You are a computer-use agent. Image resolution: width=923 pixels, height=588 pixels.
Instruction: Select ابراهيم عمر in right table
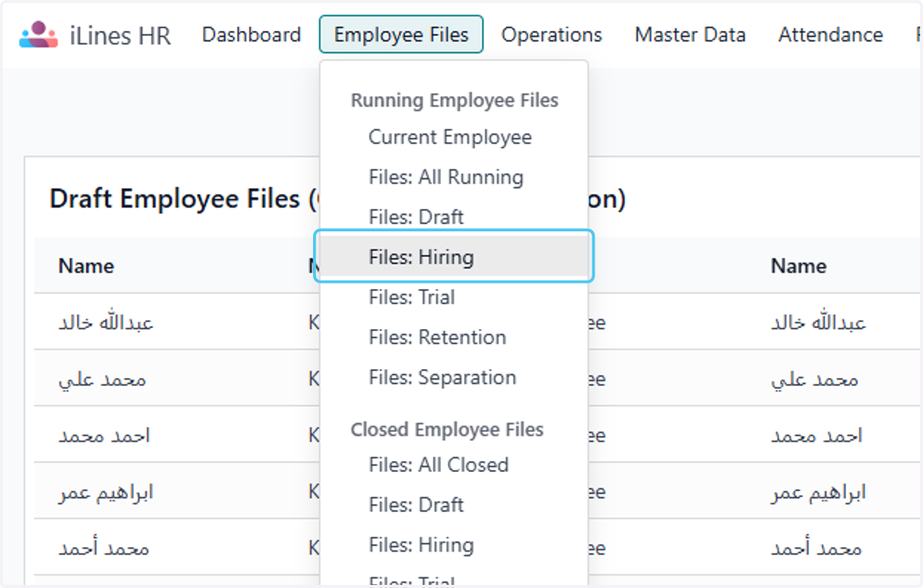click(818, 492)
